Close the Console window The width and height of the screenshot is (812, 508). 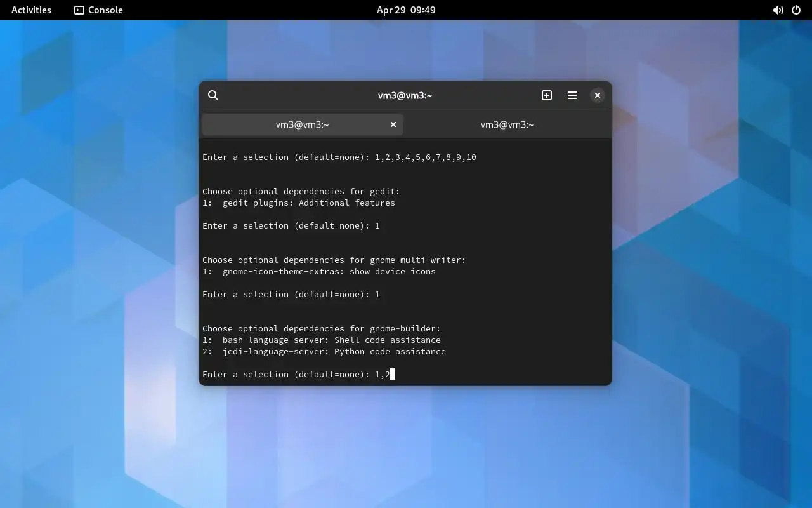tap(597, 95)
